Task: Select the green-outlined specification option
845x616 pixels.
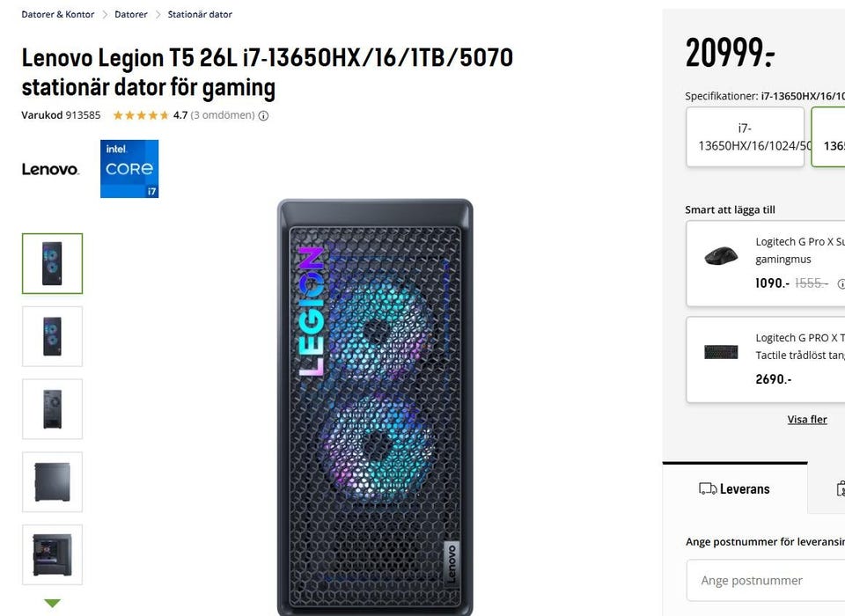Action: 829,136
